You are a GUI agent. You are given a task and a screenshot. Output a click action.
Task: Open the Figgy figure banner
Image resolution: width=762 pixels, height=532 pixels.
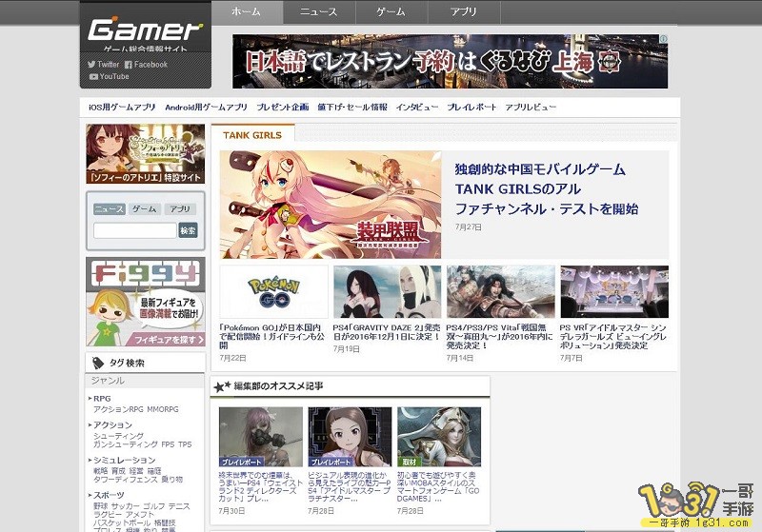(x=146, y=301)
